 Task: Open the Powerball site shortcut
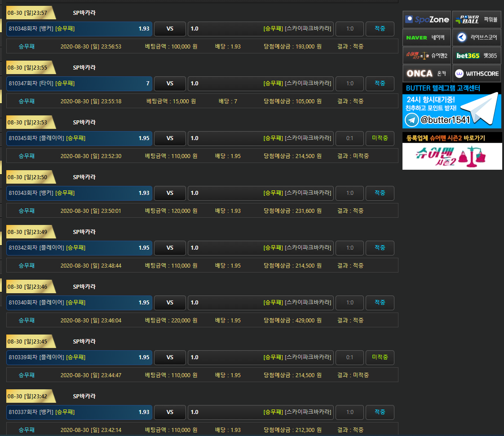(477, 19)
